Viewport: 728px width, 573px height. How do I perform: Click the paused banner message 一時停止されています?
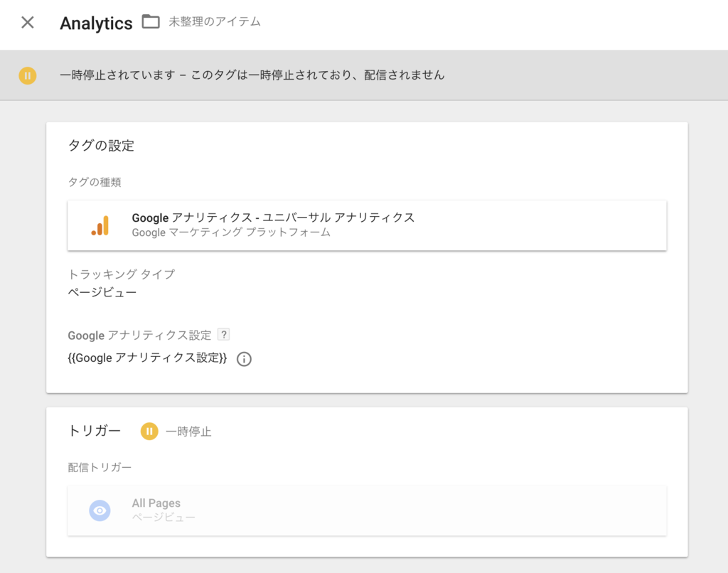click(x=252, y=75)
